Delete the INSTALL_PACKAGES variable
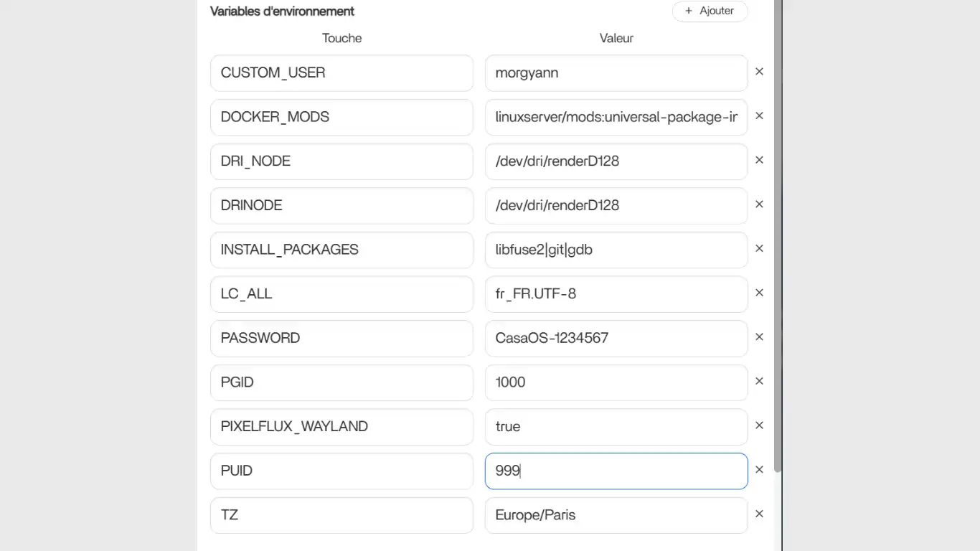The width and height of the screenshot is (980, 551). pyautogui.click(x=759, y=248)
